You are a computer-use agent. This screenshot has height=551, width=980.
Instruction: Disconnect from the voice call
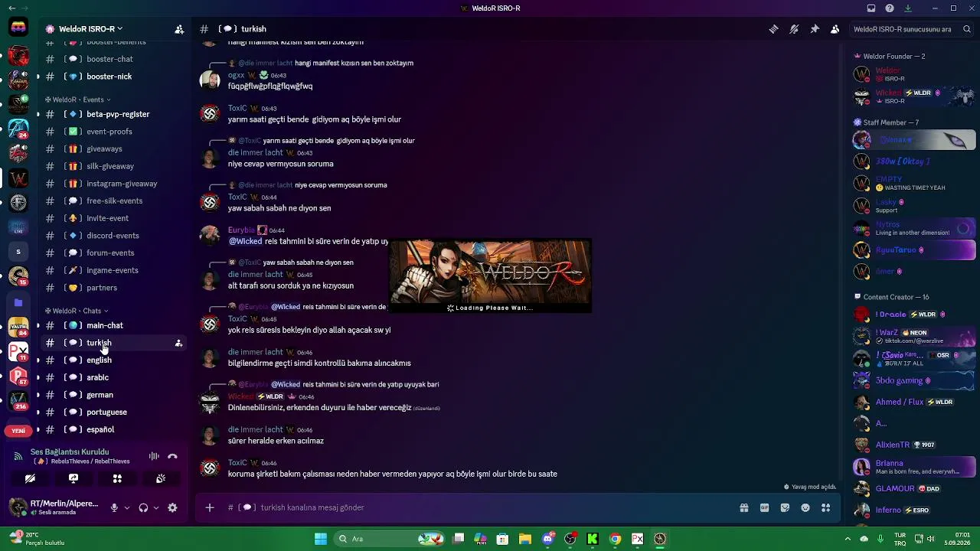coord(172,456)
